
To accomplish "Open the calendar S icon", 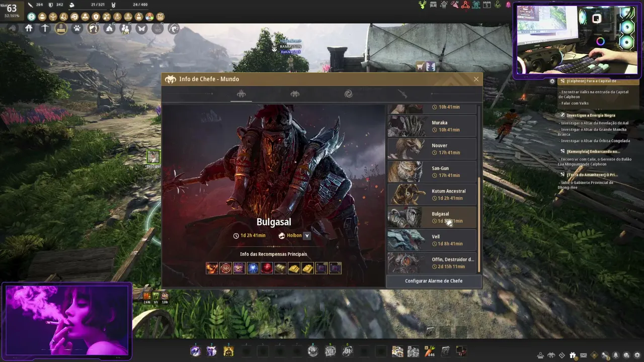I will click(x=487, y=5).
